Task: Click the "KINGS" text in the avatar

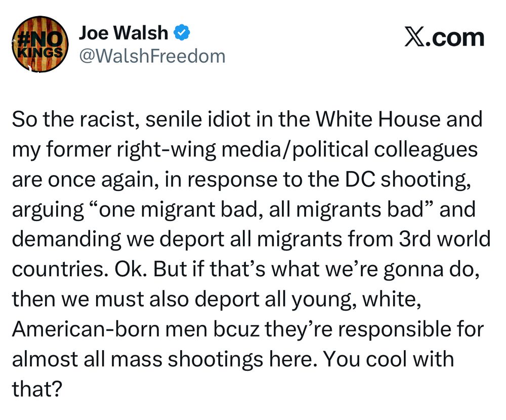Action: pyautogui.click(x=39, y=52)
